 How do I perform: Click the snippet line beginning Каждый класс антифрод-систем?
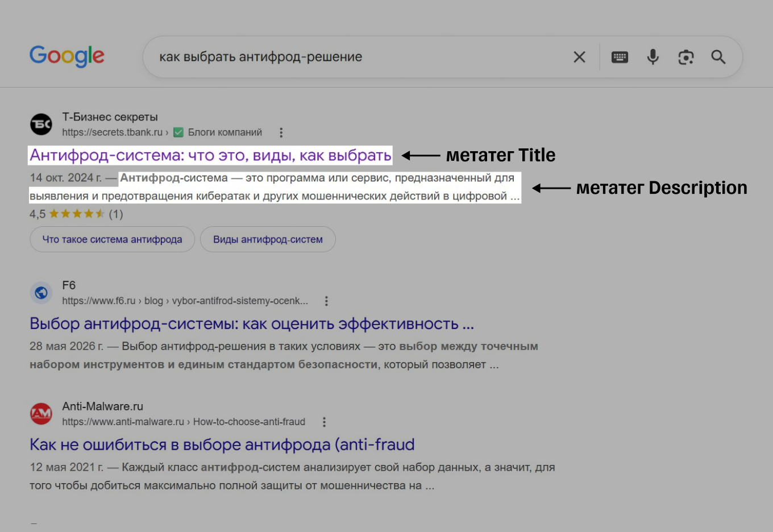point(338,467)
